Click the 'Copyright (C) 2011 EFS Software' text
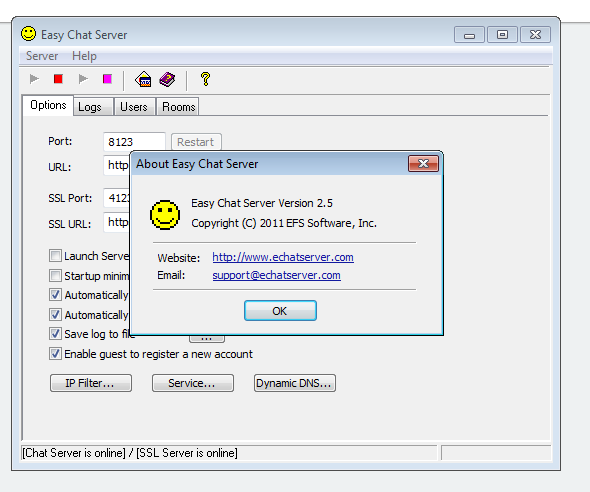The height and width of the screenshot is (492, 590). tap(284, 223)
